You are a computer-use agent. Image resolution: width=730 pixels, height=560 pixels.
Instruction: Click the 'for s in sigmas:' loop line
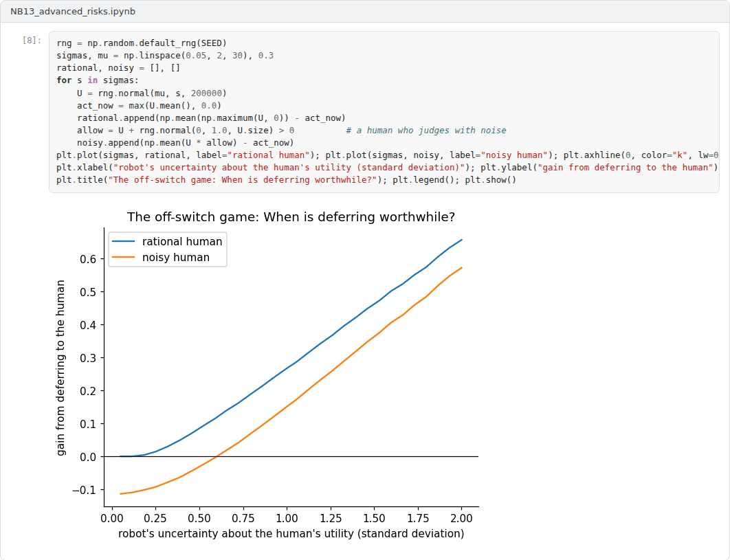tap(98, 80)
